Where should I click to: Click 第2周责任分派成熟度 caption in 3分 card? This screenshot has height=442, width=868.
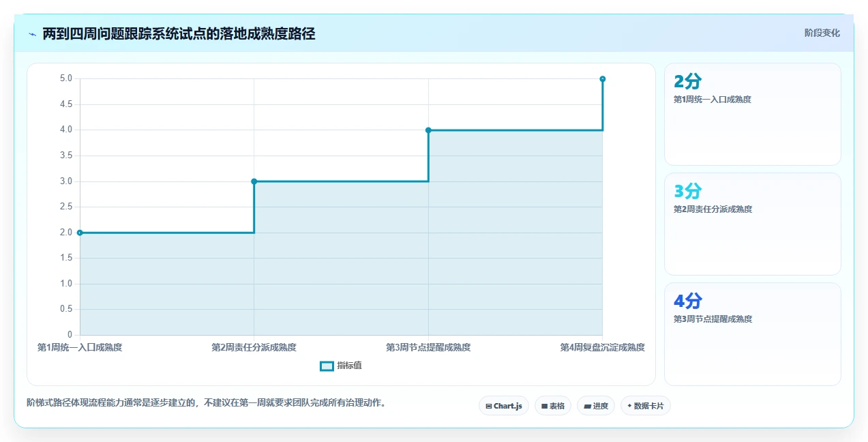713,209
